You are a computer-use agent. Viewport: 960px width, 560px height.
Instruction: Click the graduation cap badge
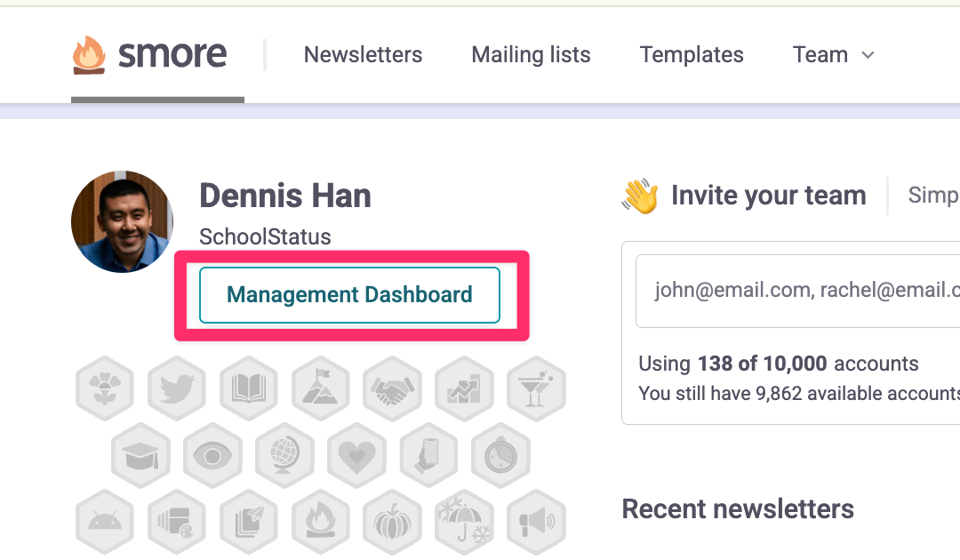[140, 456]
